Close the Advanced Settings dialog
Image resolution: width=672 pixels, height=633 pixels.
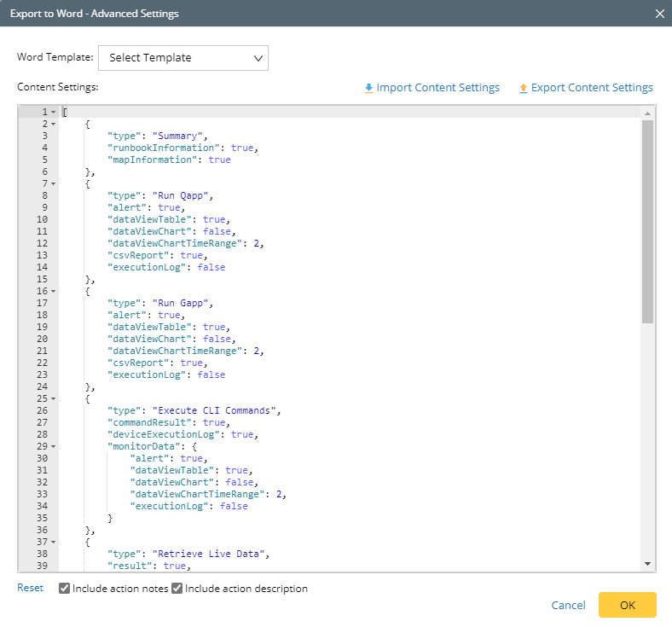click(659, 14)
